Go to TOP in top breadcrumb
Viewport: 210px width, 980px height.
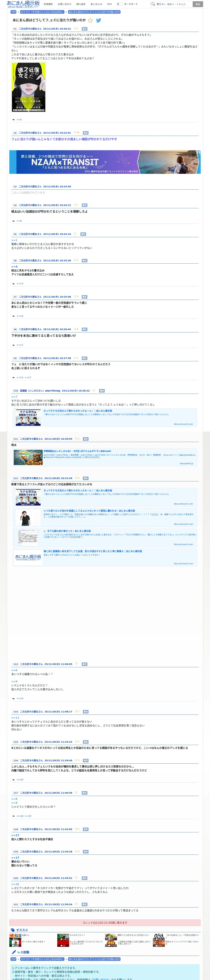click(x=13, y=12)
